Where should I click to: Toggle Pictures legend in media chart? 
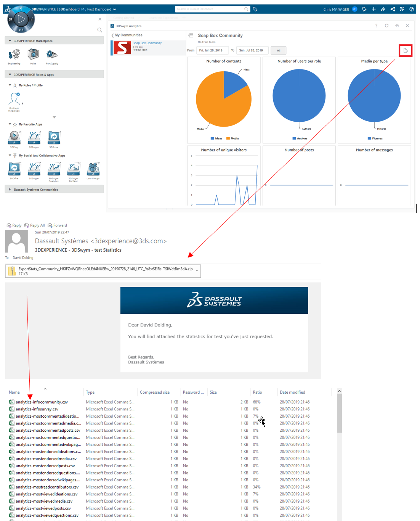pos(375,138)
